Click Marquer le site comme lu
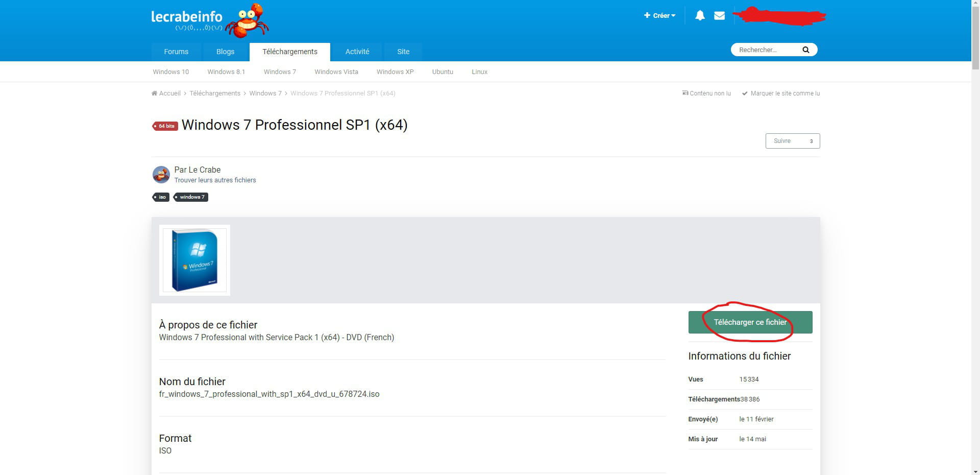 (781, 93)
